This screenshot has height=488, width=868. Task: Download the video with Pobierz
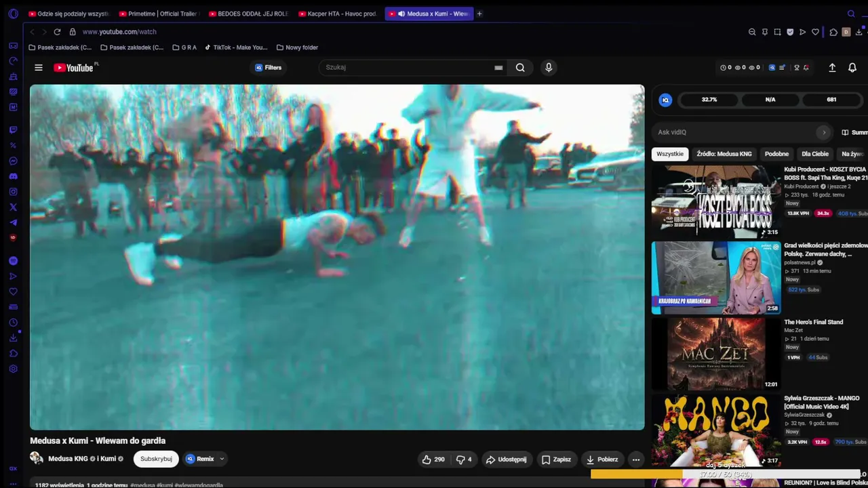pos(602,460)
